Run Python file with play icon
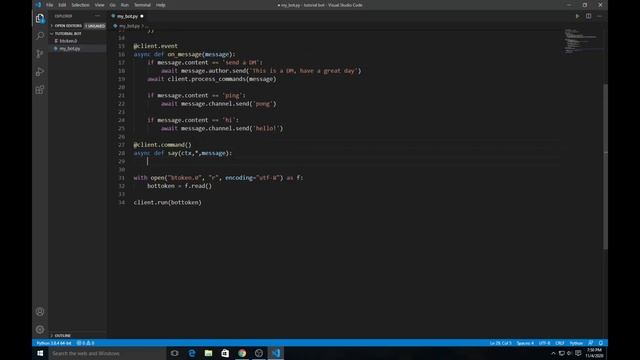Image resolution: width=640 pixels, height=360 pixels. point(577,16)
